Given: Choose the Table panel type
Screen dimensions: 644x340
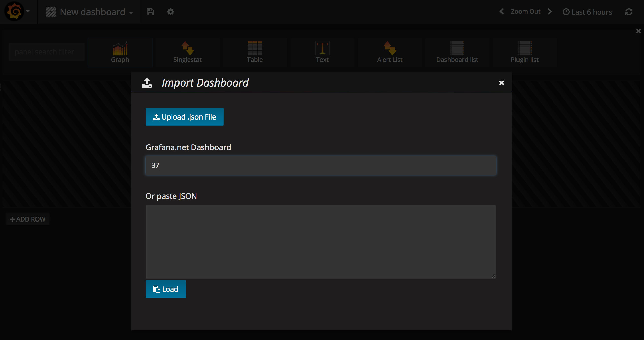Looking at the screenshot, I should (255, 52).
